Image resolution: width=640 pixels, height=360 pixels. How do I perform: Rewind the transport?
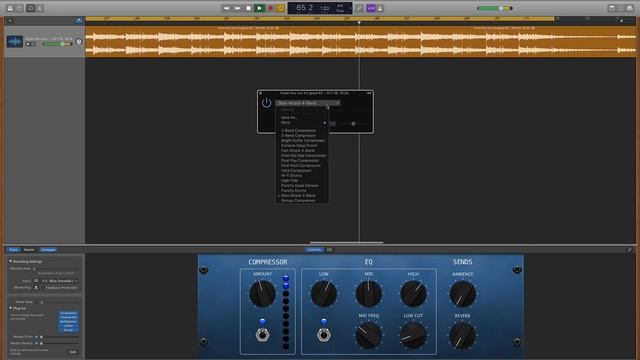(227, 8)
